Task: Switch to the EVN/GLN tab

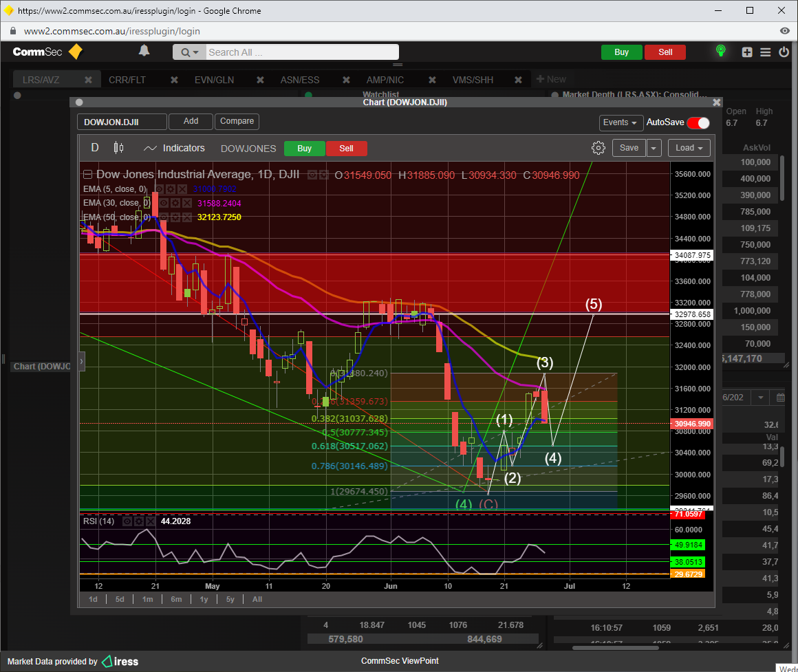Action: (x=214, y=80)
